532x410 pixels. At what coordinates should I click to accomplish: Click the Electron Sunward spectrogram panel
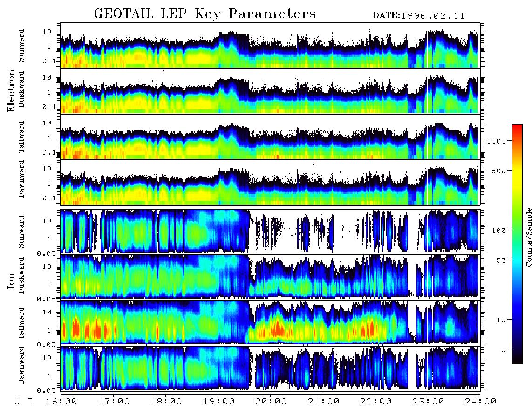pyautogui.click(x=270, y=46)
